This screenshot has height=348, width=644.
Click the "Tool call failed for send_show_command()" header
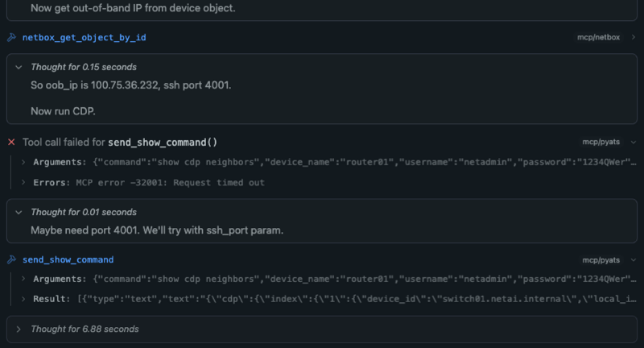[120, 143]
